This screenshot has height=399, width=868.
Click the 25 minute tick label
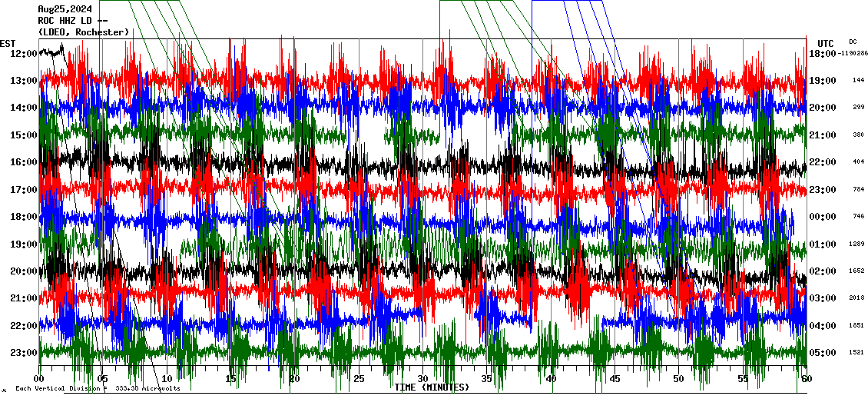coord(359,379)
